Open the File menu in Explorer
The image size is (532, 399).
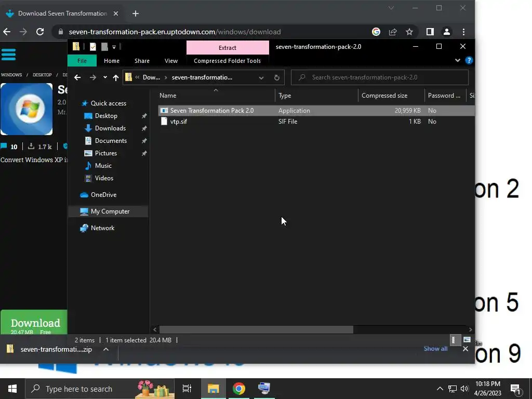[82, 61]
